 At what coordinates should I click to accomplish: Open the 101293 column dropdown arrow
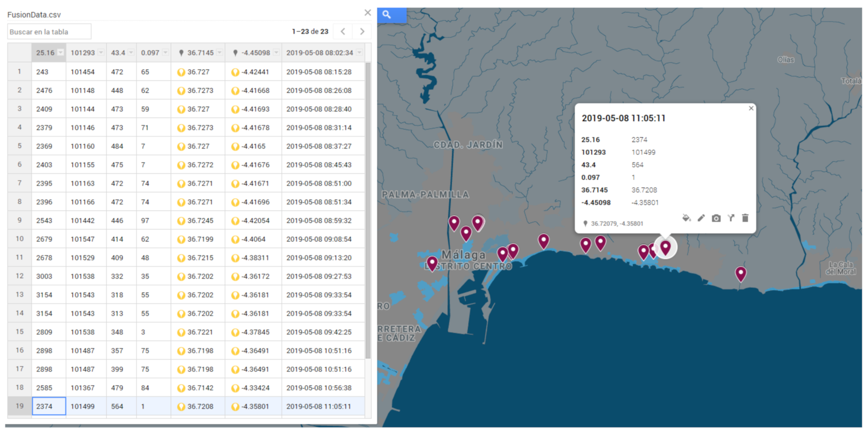[101, 53]
